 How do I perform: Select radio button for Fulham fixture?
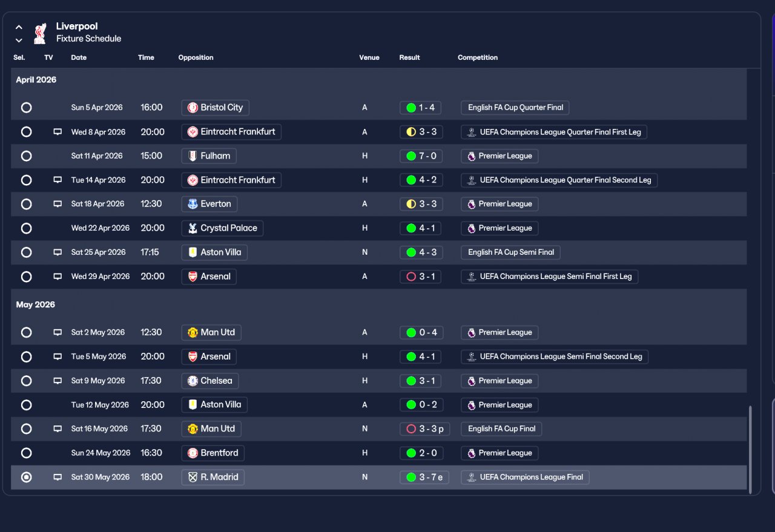(x=26, y=156)
